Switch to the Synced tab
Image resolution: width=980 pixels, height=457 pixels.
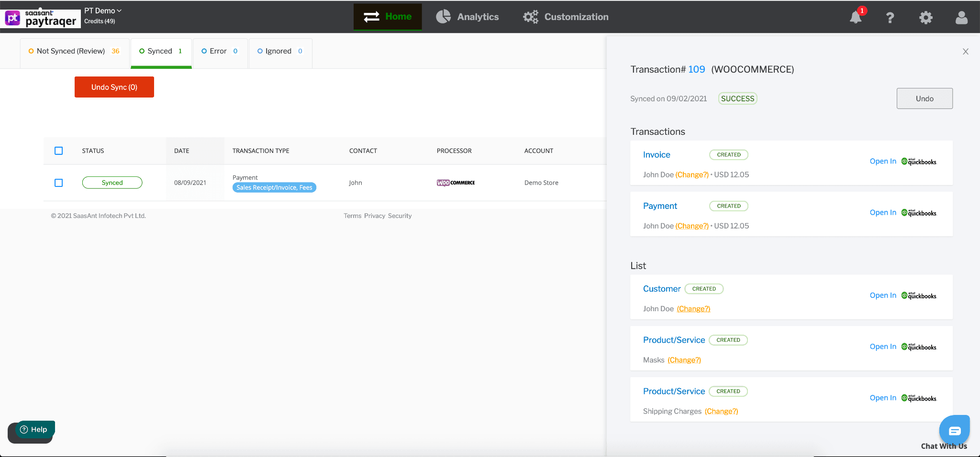click(161, 51)
